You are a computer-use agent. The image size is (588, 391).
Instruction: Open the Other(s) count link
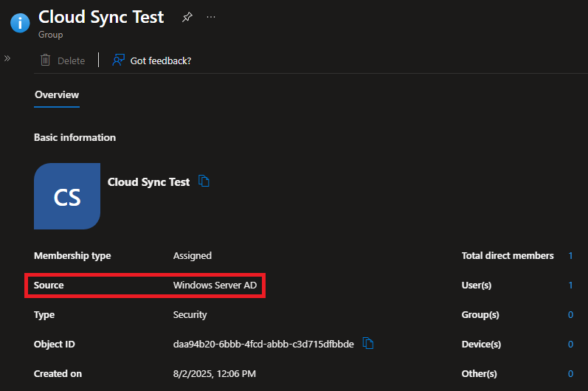click(x=570, y=374)
